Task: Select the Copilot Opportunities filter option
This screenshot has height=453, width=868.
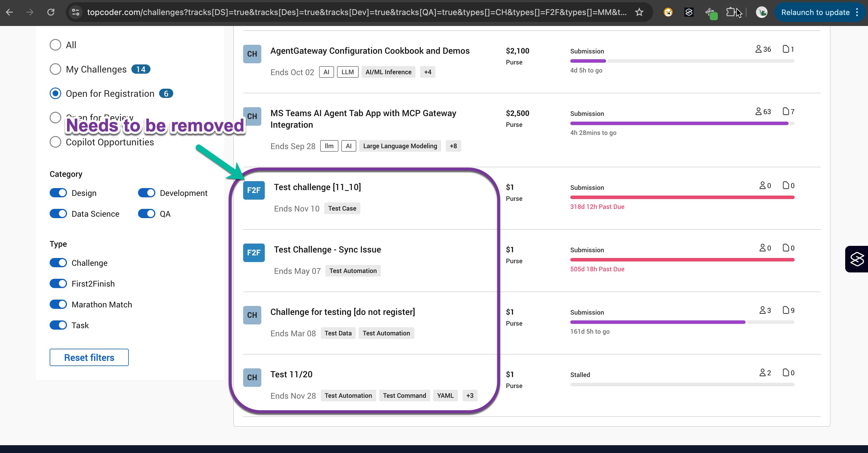Action: (x=55, y=142)
